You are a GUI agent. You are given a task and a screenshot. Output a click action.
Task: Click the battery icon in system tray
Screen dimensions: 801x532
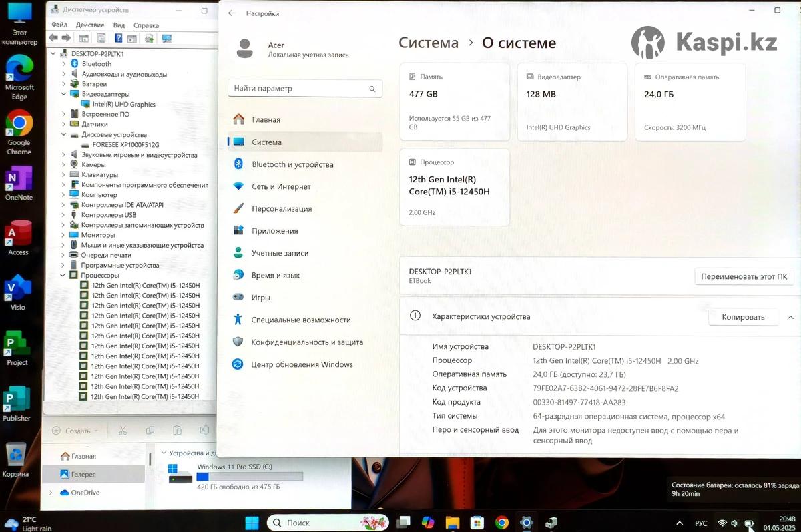tap(749, 523)
